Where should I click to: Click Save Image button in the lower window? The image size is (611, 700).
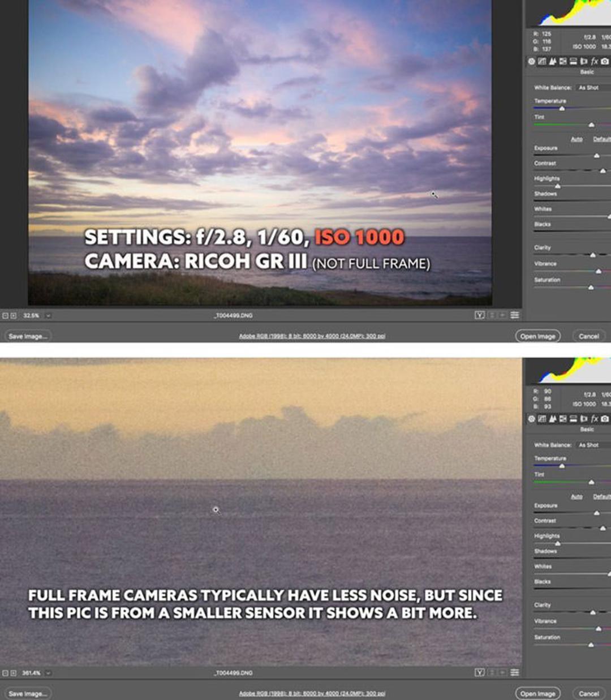pos(27,693)
